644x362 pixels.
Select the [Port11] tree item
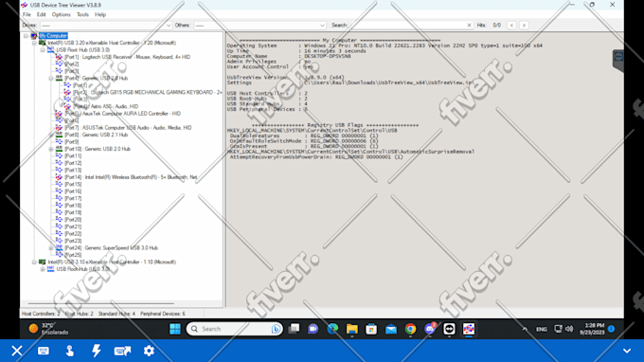73,156
